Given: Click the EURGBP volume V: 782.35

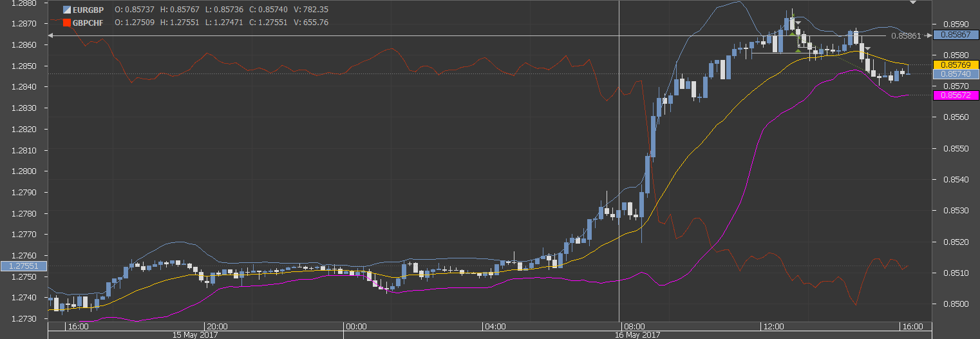Looking at the screenshot, I should click(311, 10).
